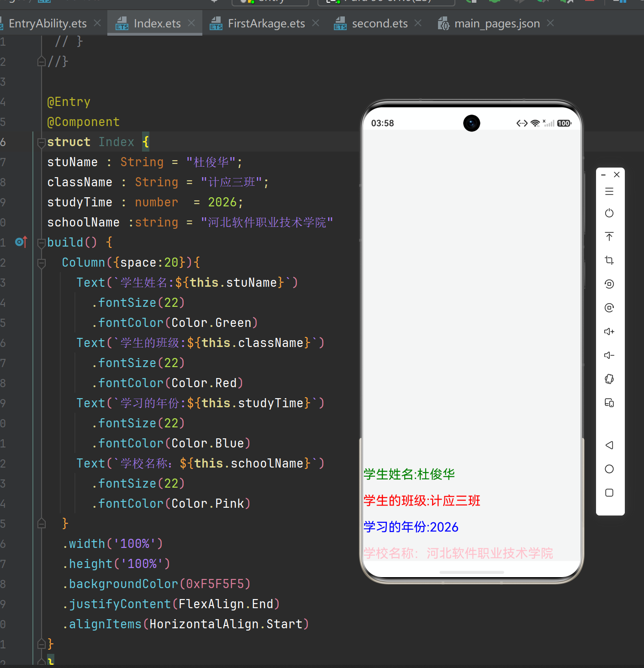644x668 pixels.
Task: Tap the emulator status bar clock 03:58
Action: [382, 123]
